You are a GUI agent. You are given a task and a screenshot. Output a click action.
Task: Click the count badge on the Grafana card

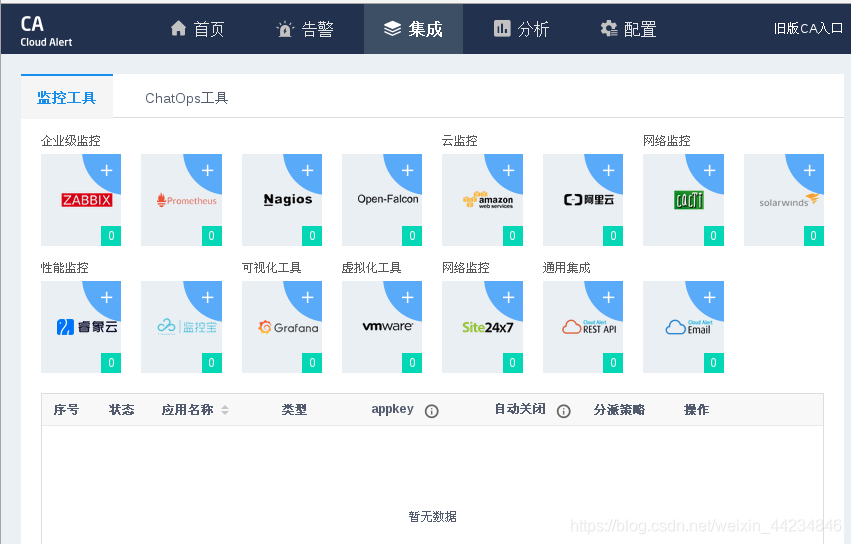pos(312,363)
